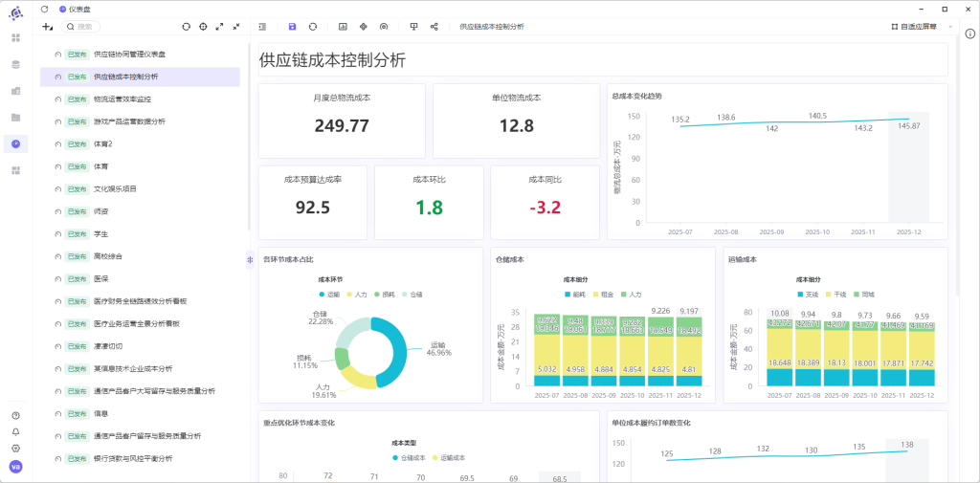
Task: Click the dropdown arrow right of 自适应屏幕
Action: click(x=950, y=27)
